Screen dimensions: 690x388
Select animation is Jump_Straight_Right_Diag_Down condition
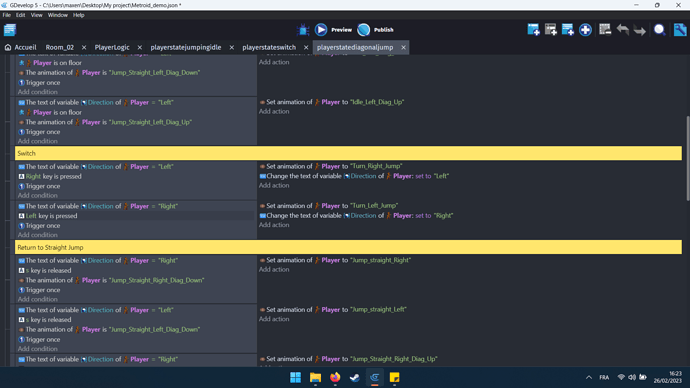pyautogui.click(x=111, y=280)
